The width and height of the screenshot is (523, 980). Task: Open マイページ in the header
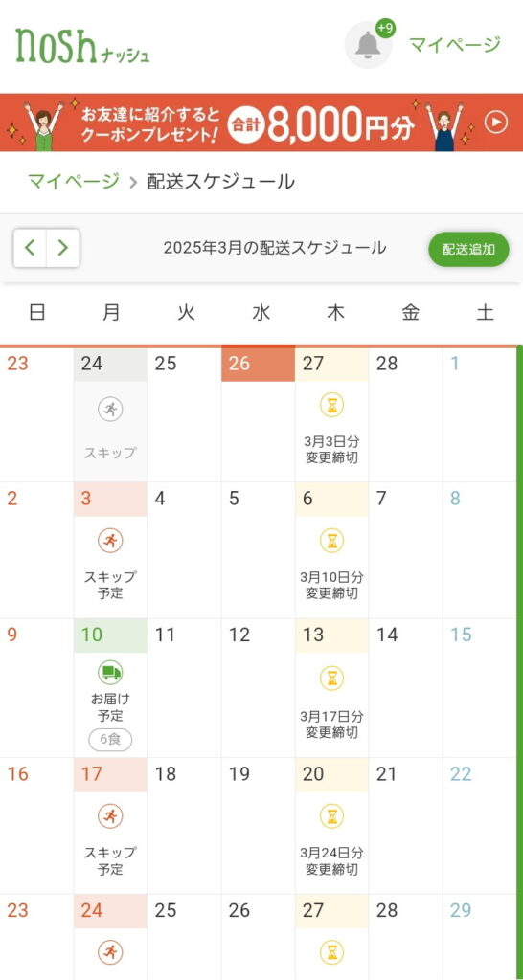point(455,44)
